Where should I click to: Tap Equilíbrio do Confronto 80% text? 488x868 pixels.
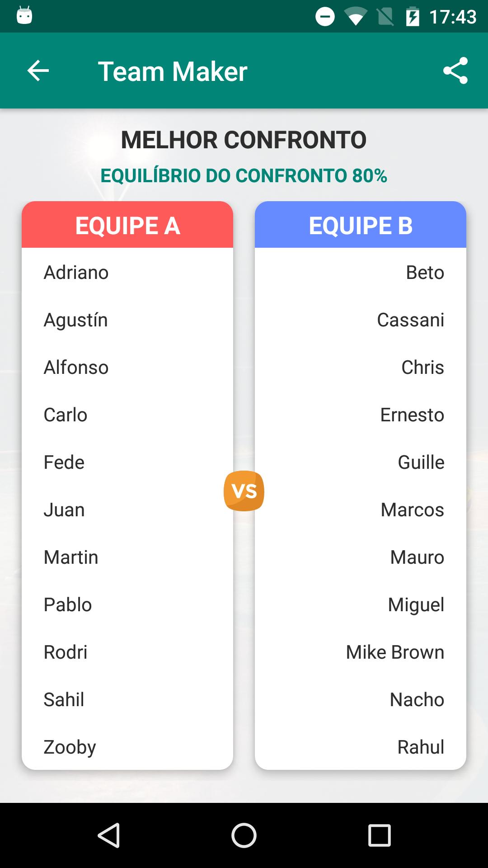coord(244,175)
